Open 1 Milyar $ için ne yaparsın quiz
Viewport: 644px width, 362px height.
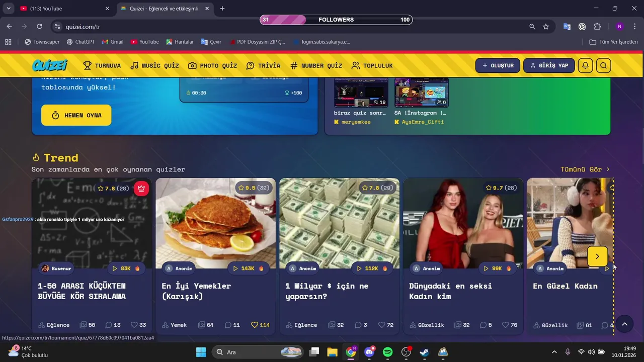(x=327, y=291)
